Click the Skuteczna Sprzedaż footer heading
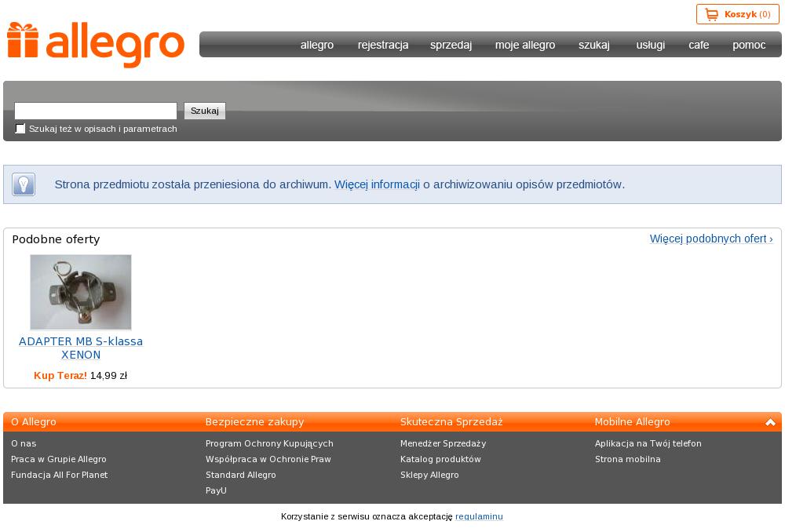The width and height of the screenshot is (785, 532). click(x=451, y=422)
